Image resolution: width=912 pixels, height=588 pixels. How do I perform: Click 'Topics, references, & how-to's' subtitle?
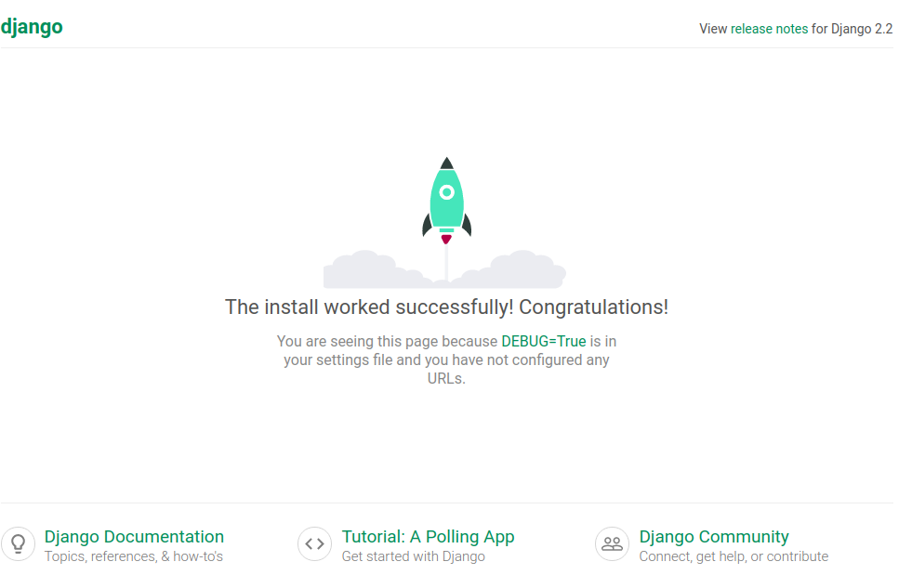click(134, 556)
